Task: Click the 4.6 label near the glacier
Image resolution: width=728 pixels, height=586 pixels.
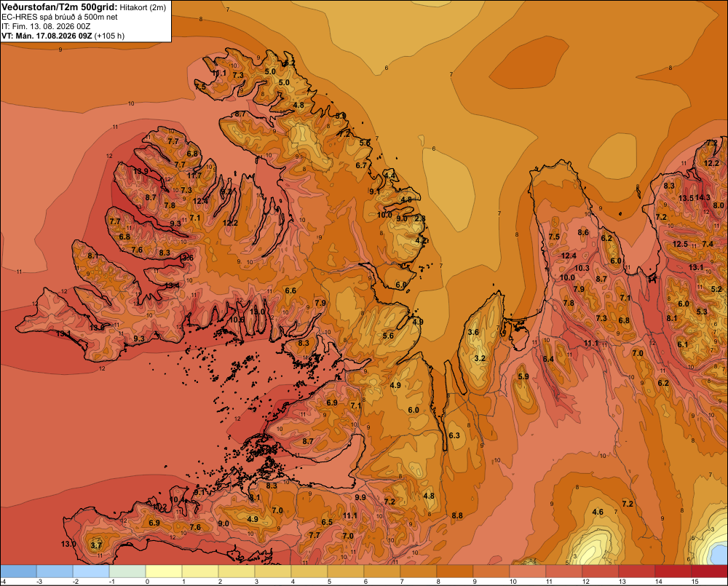Action: coord(598,512)
